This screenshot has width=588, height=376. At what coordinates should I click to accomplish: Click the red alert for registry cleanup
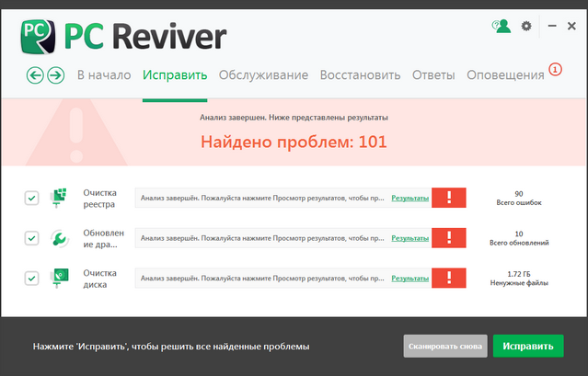click(449, 198)
